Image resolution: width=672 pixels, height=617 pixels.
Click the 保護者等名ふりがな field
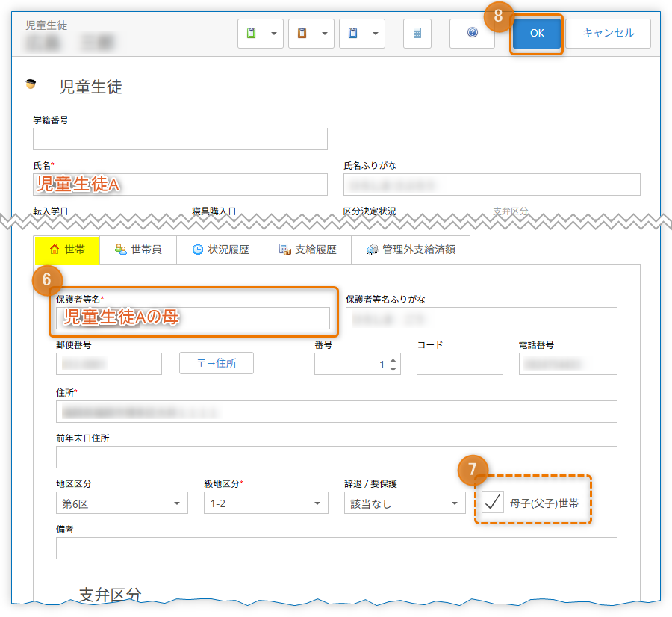[482, 318]
